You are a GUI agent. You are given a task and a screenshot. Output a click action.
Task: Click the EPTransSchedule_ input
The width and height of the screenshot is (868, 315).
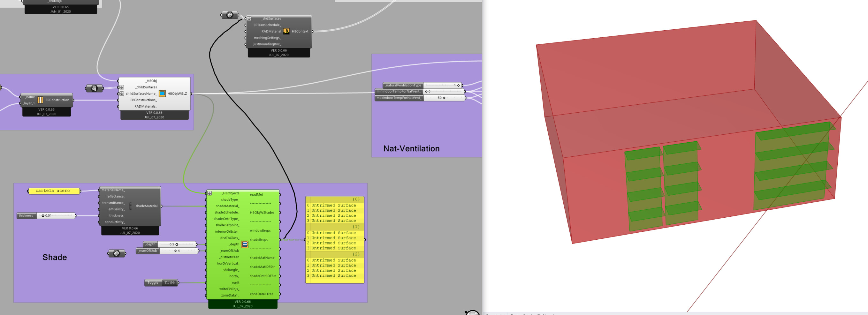coord(267,25)
